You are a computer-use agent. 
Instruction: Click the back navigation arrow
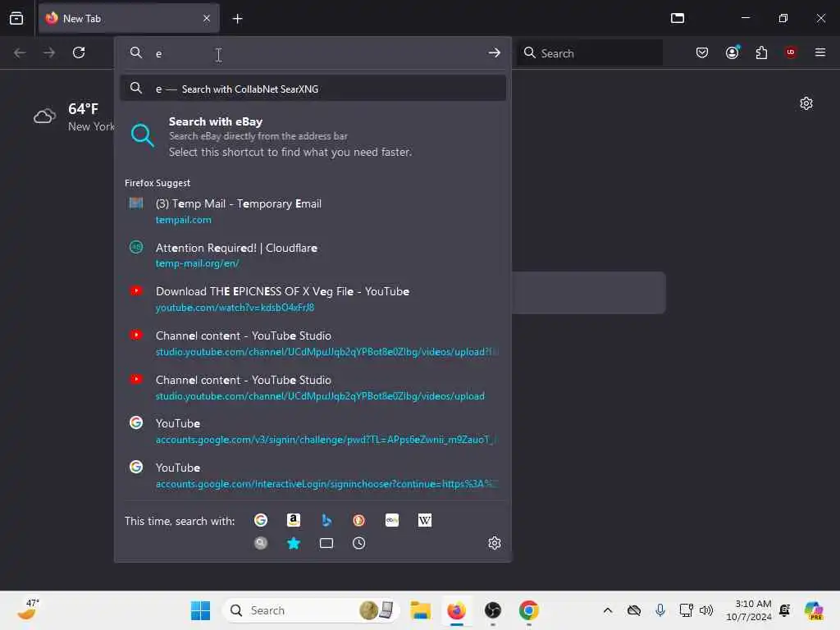tap(20, 52)
